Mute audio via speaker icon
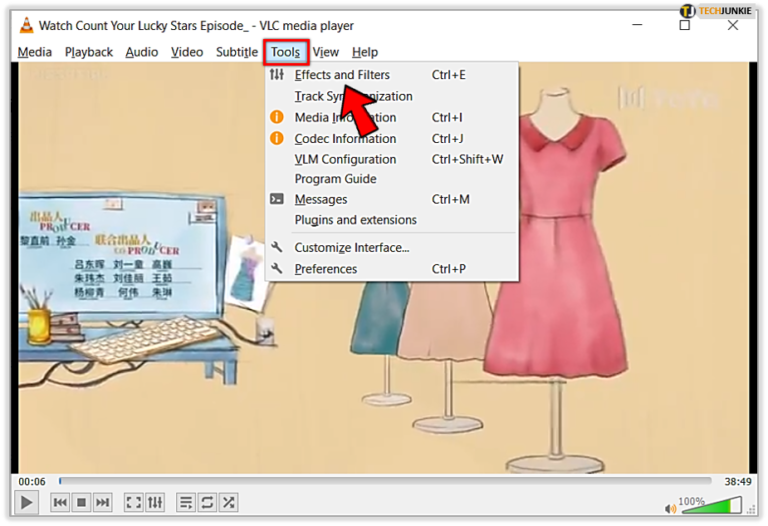The image size is (768, 526). [x=670, y=509]
